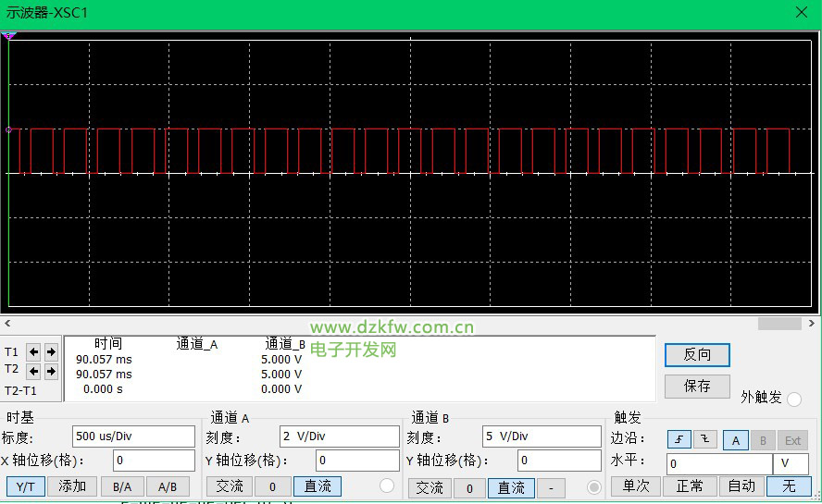Switch display mode to Y/T

(26, 486)
